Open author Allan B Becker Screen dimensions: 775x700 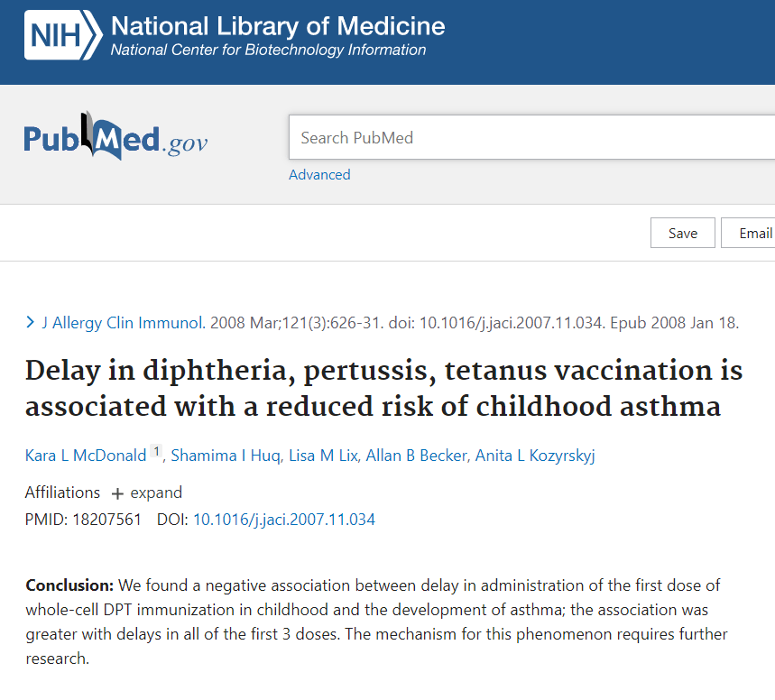point(417,456)
